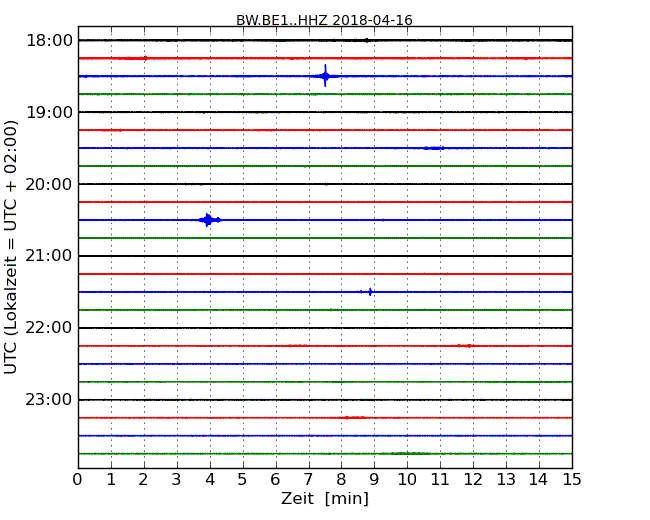Click the 22:00 time axis label

[49, 328]
